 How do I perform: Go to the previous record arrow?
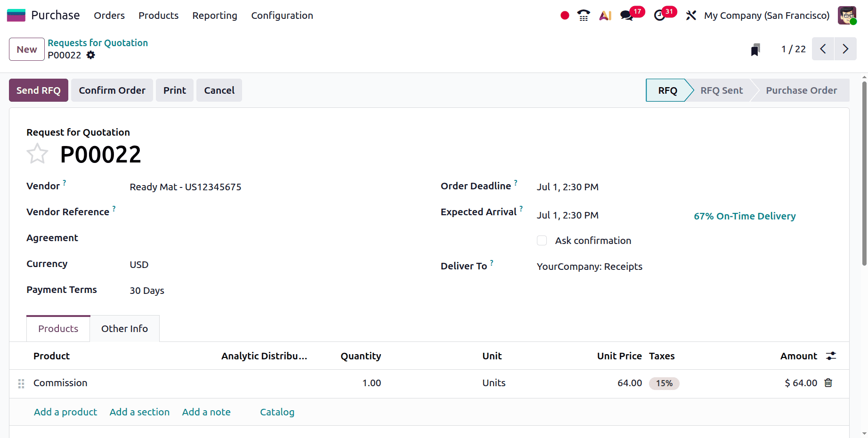coord(823,49)
